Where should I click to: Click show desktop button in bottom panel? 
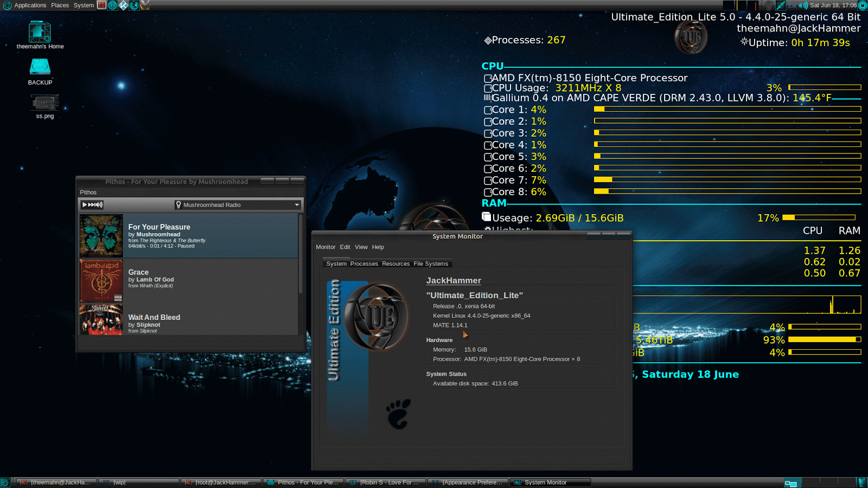[x=5, y=483]
